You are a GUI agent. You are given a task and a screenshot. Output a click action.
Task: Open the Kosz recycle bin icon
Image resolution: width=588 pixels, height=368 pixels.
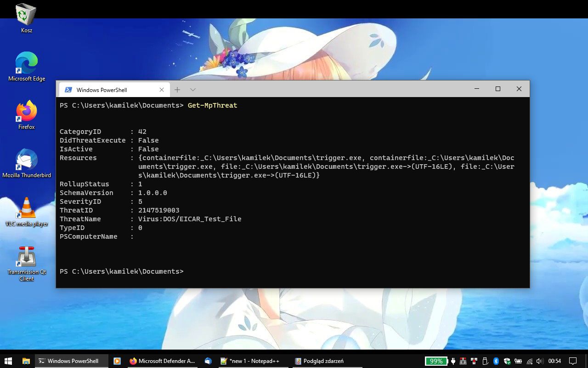(26, 18)
